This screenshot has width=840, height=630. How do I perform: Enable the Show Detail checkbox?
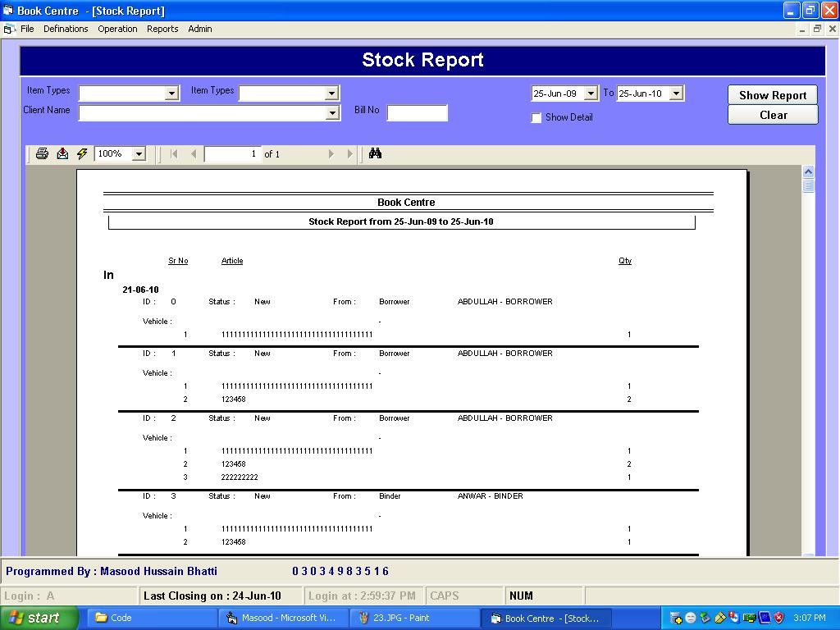[x=536, y=118]
